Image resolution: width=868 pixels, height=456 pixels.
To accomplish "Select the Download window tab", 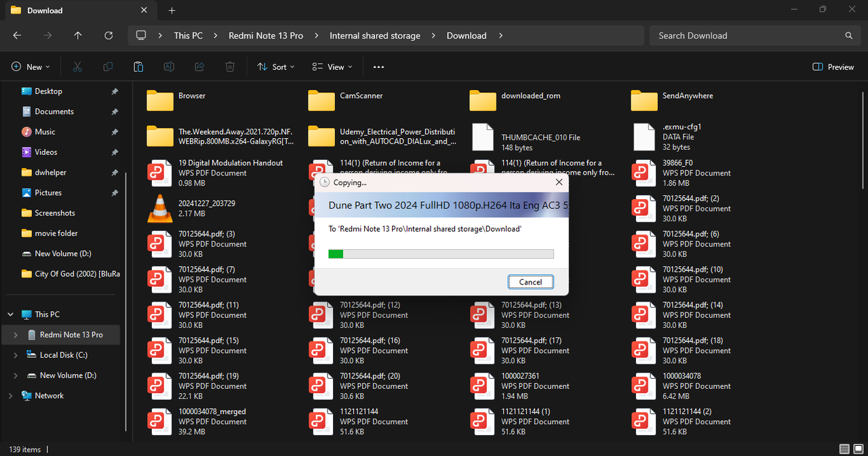I will [79, 10].
